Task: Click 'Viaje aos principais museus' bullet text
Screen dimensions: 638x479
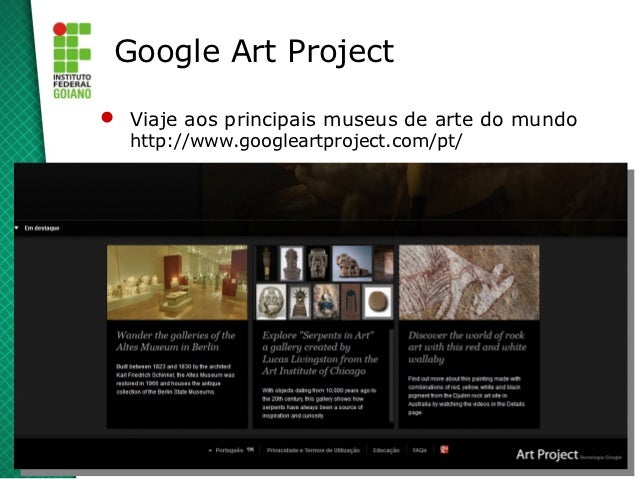Action: point(353,119)
